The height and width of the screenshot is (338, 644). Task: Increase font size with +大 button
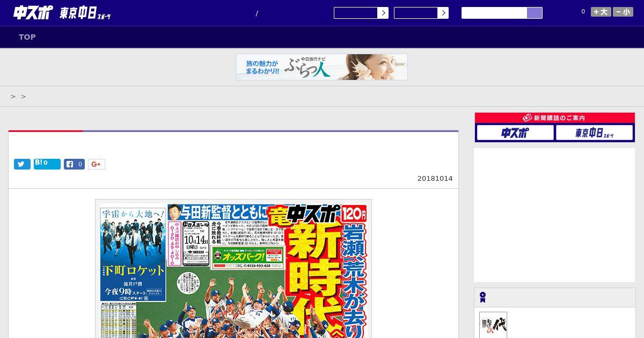click(x=601, y=12)
